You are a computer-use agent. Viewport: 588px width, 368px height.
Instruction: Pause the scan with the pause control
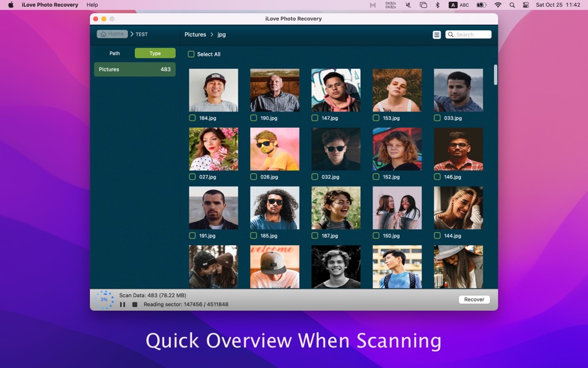[122, 304]
